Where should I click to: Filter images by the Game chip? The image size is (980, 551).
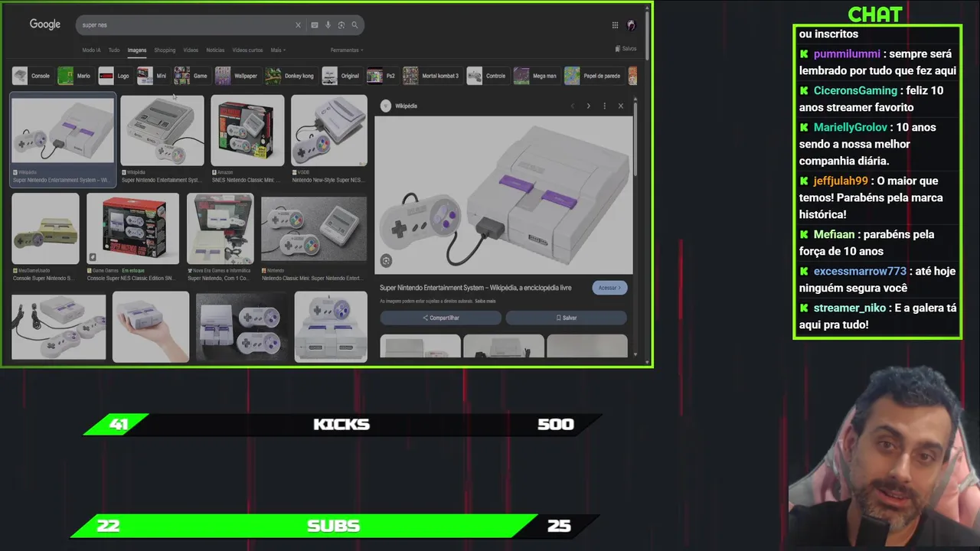[x=191, y=76]
